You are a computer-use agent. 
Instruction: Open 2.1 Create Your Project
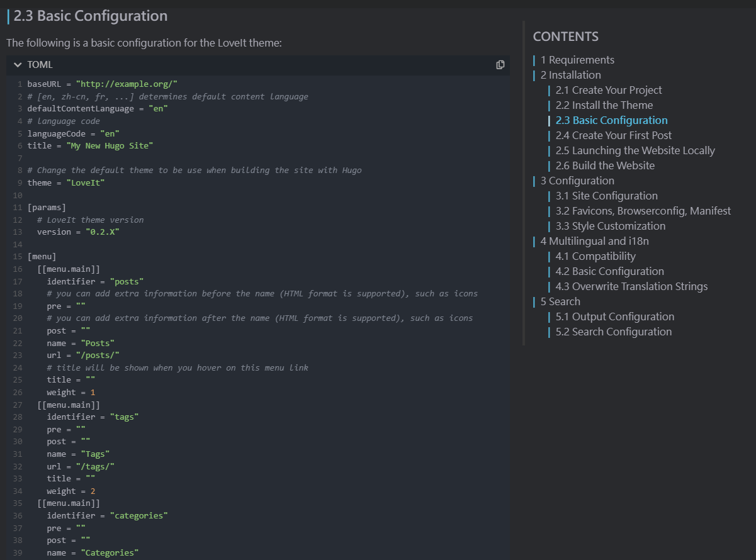point(608,89)
